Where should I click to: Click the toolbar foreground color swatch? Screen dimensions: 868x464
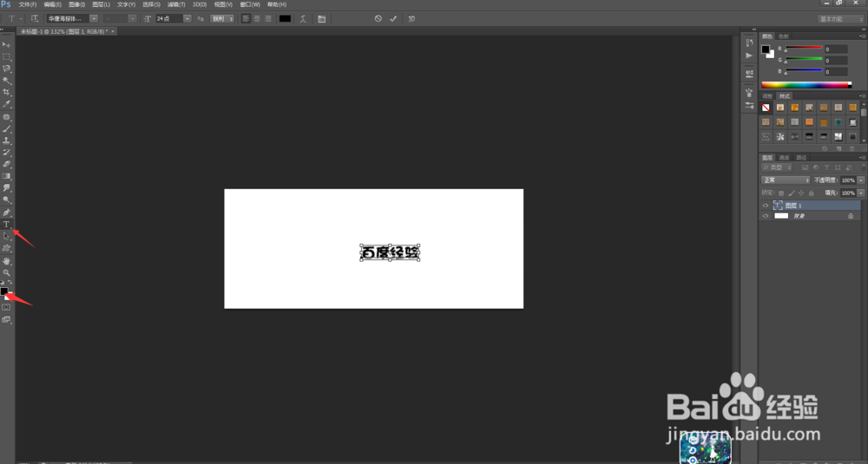pyautogui.click(x=3, y=291)
